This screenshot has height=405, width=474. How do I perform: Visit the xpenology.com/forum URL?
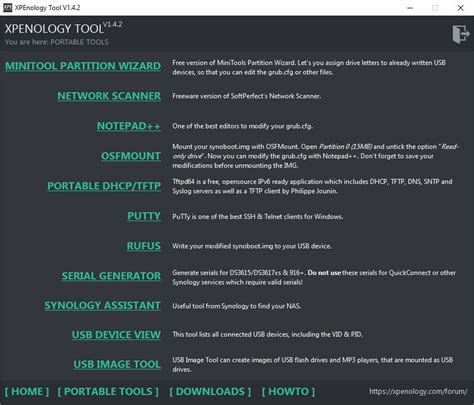coord(418,392)
